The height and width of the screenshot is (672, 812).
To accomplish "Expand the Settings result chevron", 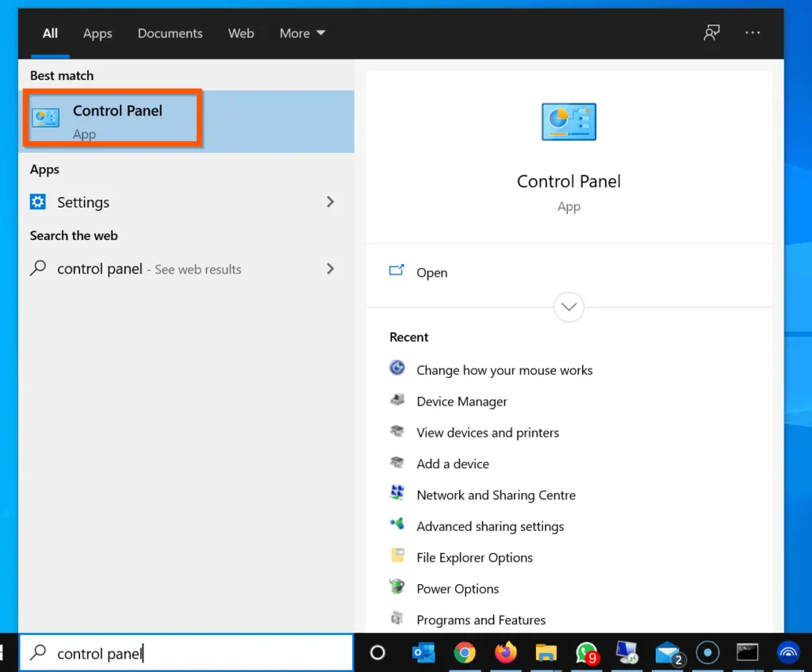I will [331, 202].
